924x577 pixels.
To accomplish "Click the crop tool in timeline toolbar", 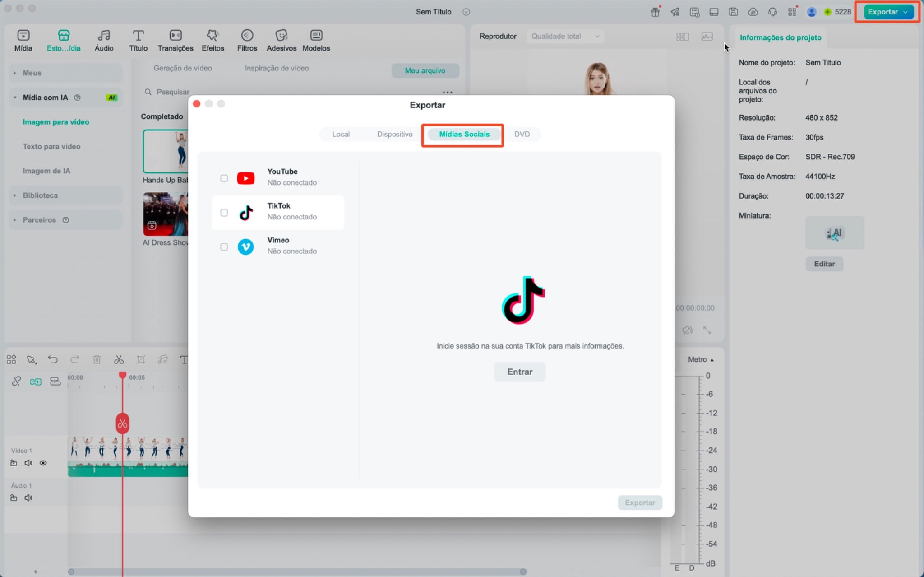I will point(141,359).
